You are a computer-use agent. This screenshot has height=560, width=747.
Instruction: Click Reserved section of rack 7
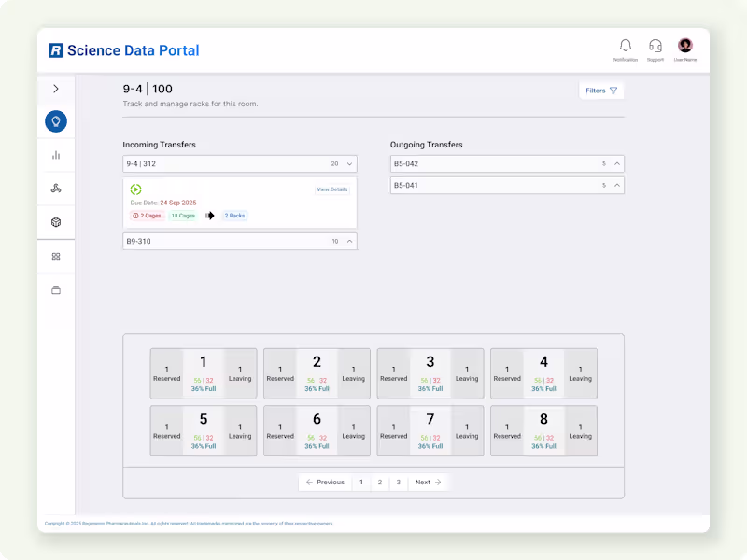pyautogui.click(x=393, y=431)
